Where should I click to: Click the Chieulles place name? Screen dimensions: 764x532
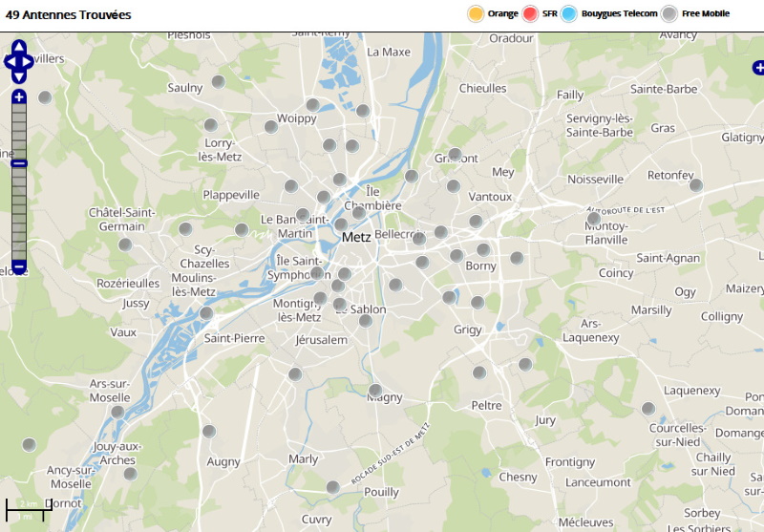482,88
